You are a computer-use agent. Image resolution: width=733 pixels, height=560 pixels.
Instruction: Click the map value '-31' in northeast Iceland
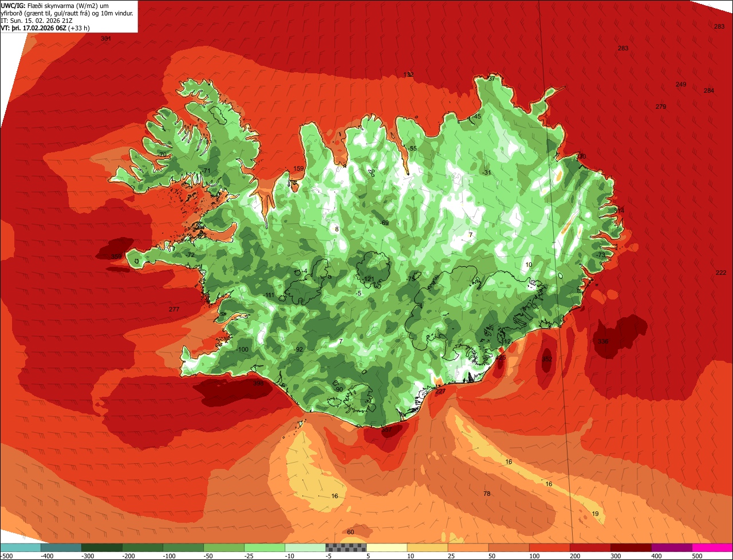(x=487, y=172)
